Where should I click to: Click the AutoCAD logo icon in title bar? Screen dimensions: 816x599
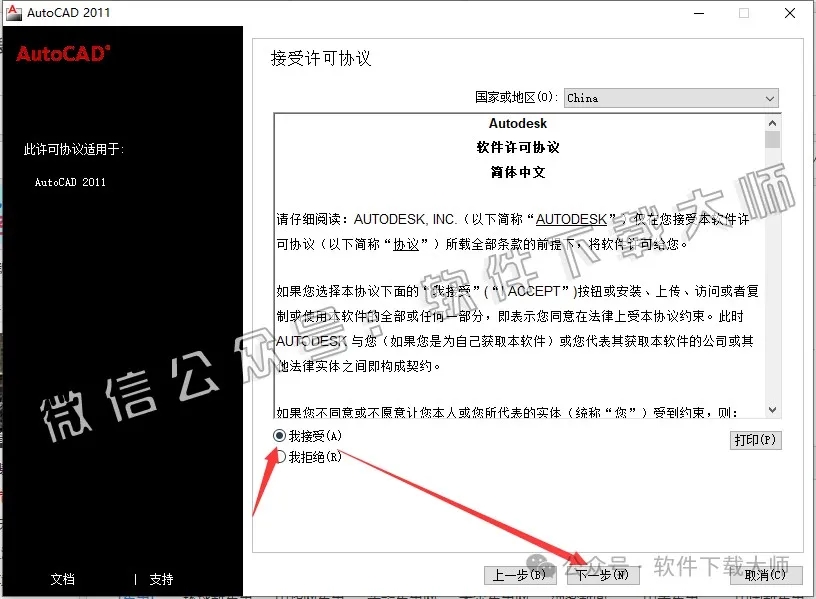(x=14, y=13)
